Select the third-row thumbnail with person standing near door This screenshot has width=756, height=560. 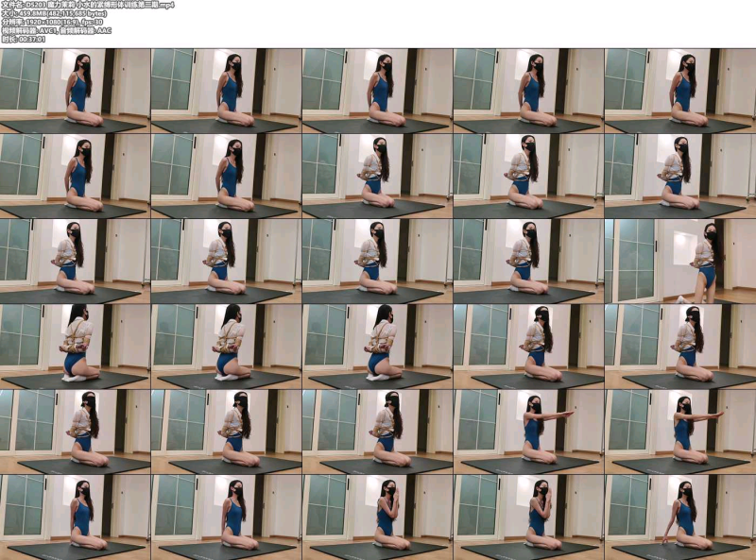(680, 262)
